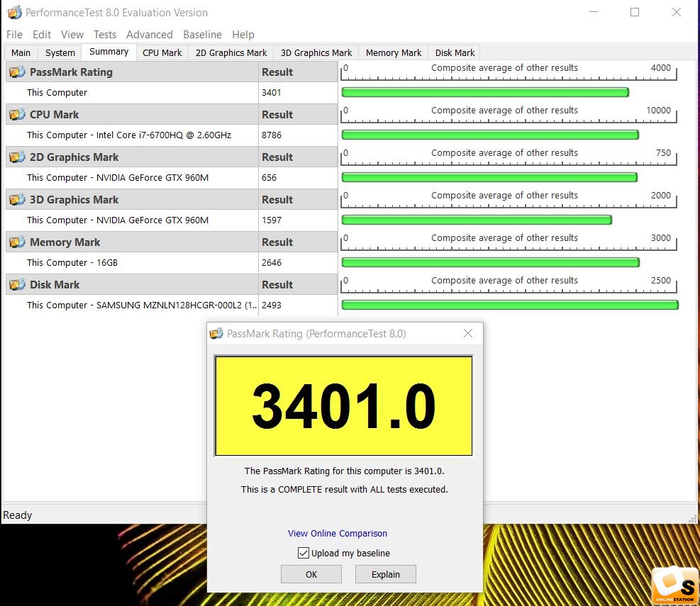This screenshot has height=606, width=700.
Task: Click the Result header in Disk Mark row
Action: [277, 285]
